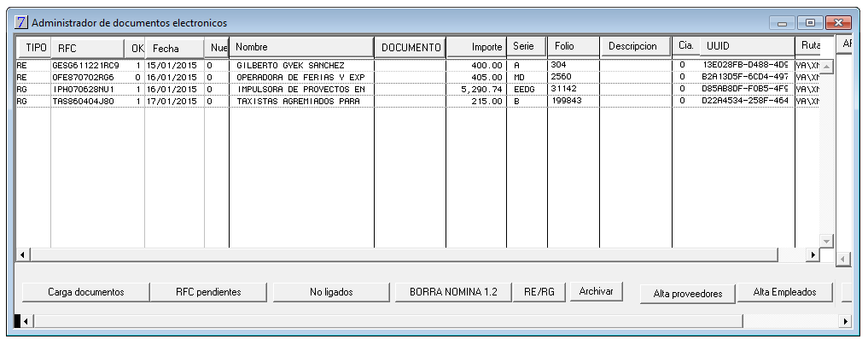The image size is (868, 345).
Task: Click the bottom window horizontal scrollbar thumb
Action: [x=388, y=320]
